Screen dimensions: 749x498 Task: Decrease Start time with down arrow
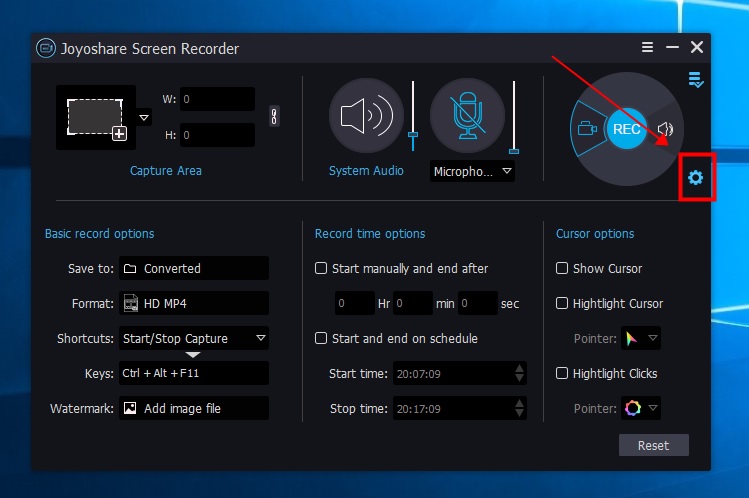click(519, 379)
